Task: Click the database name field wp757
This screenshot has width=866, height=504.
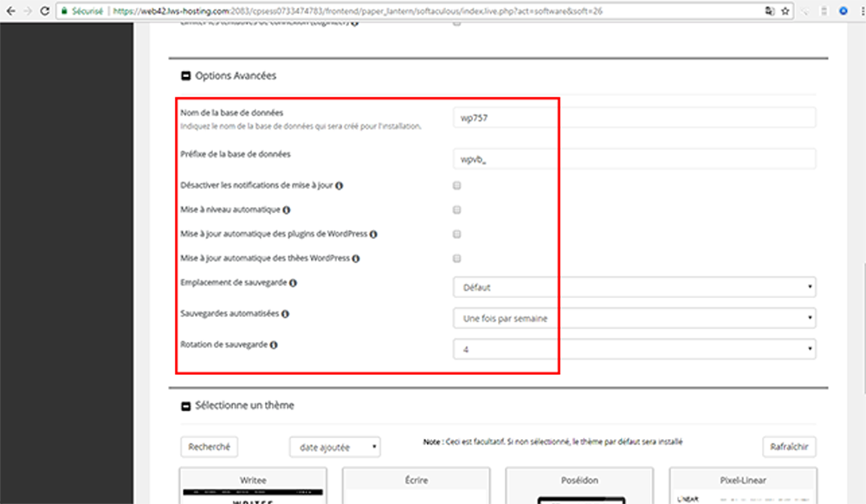Action: (x=634, y=118)
